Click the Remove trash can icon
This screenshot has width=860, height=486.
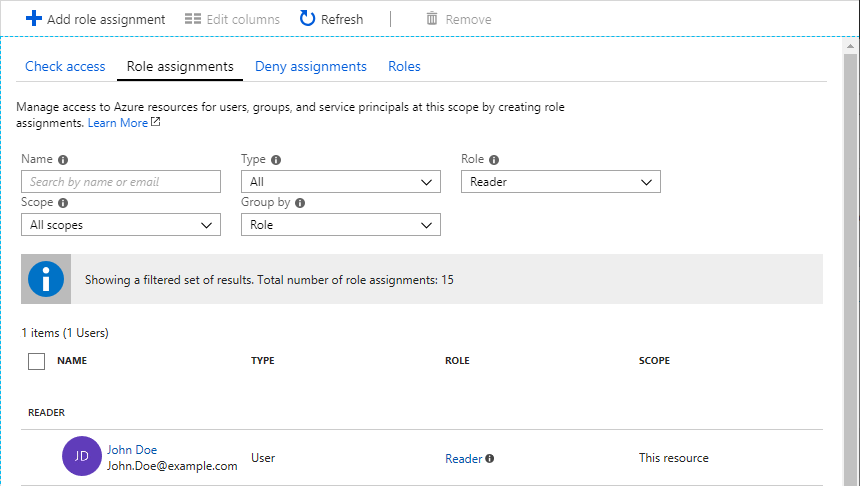coord(432,19)
